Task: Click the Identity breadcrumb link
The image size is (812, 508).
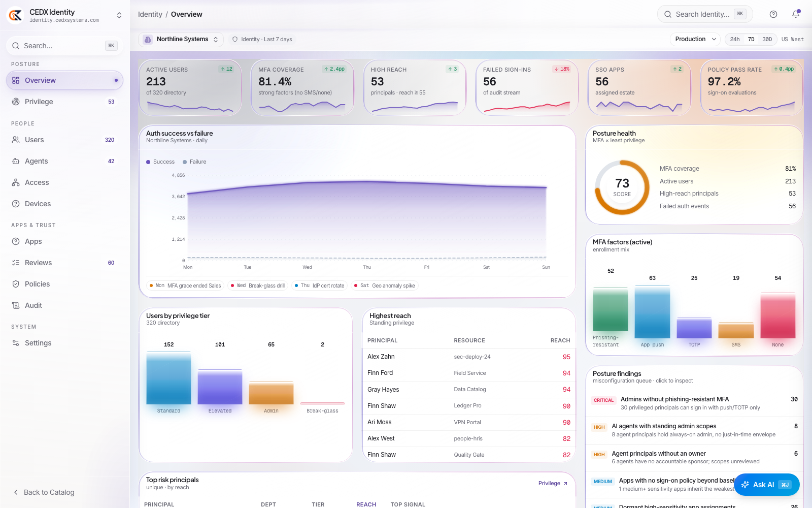Action: 150,14
